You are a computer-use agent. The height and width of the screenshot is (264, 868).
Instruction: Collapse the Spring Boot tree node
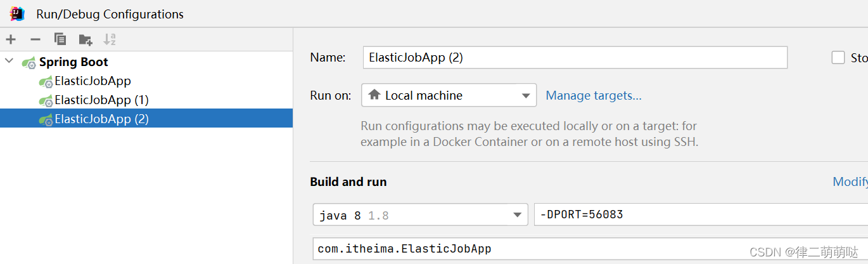click(9, 62)
